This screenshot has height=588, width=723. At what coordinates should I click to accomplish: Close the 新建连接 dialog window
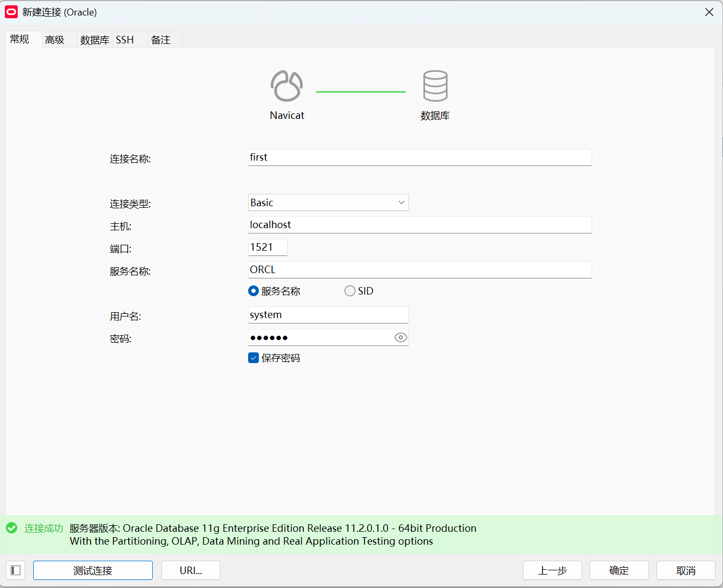(709, 12)
